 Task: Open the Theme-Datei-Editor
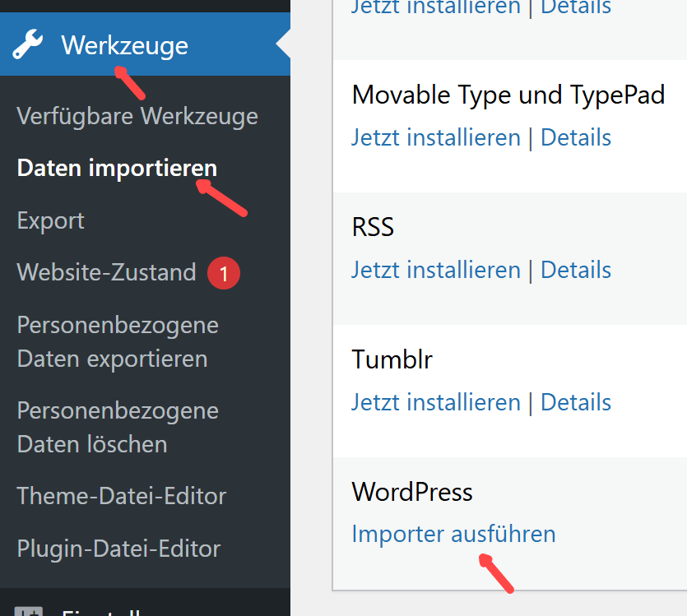point(121,496)
